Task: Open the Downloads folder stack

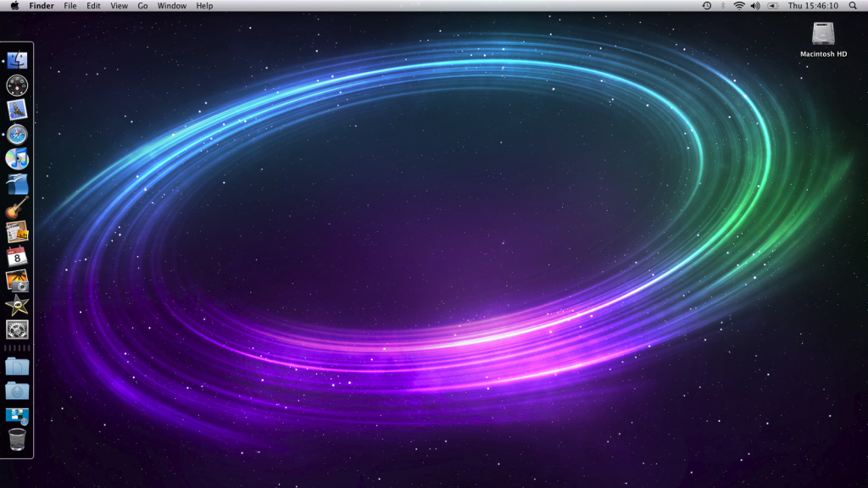Action: (x=17, y=391)
